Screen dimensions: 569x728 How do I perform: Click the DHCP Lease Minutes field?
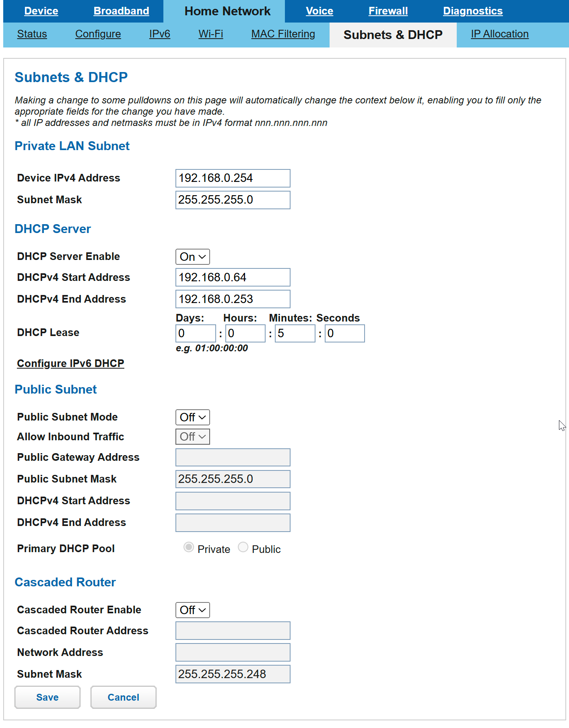point(295,334)
